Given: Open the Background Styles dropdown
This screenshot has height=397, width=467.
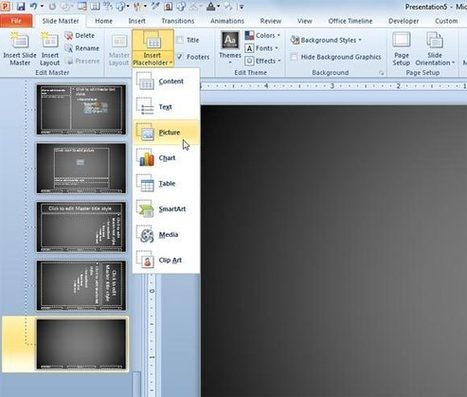Looking at the screenshot, I should click(326, 40).
